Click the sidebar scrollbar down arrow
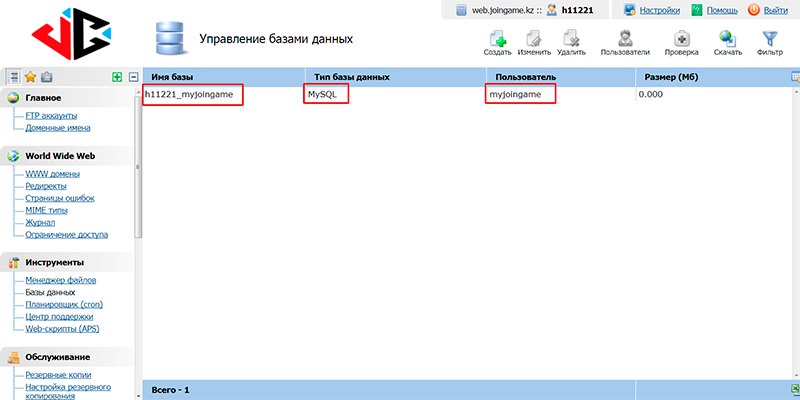The image size is (800, 400). 138,395
